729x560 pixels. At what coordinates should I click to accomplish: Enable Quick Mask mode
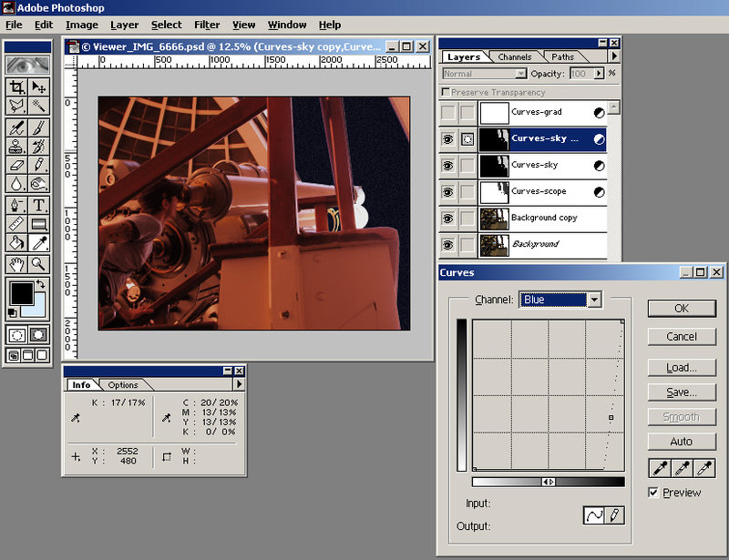click(x=39, y=334)
